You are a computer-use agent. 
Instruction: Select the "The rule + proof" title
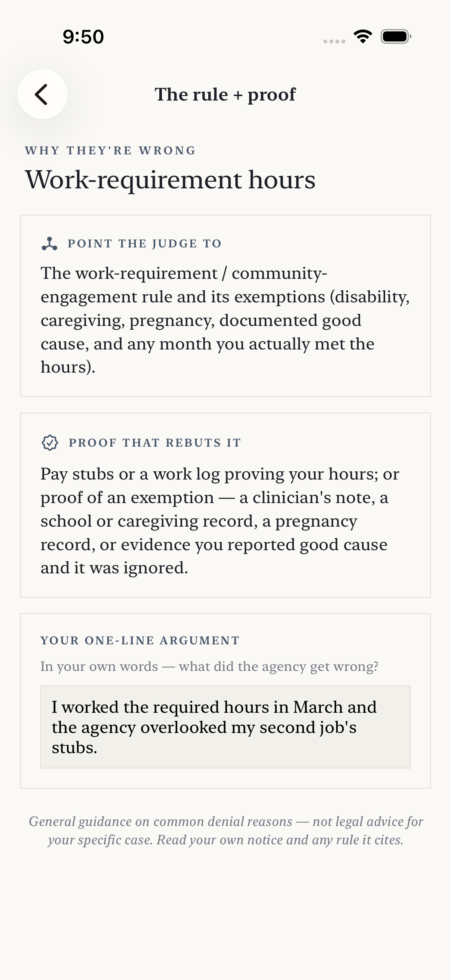[225, 94]
